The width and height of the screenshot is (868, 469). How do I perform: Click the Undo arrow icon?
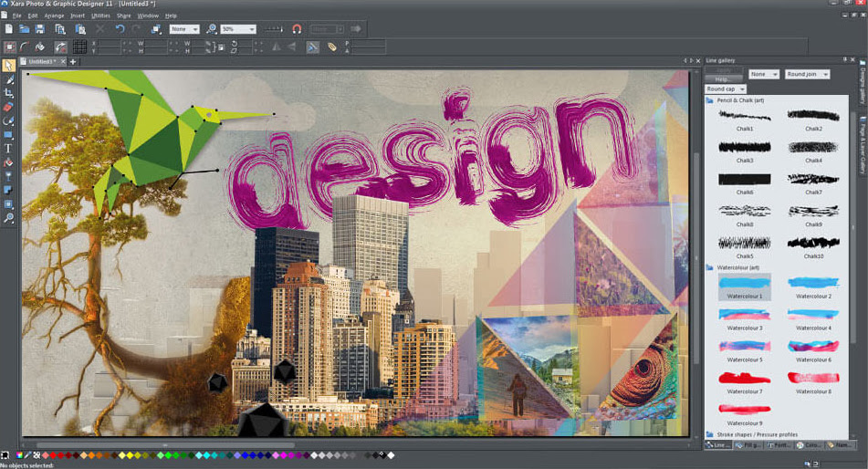tap(120, 29)
